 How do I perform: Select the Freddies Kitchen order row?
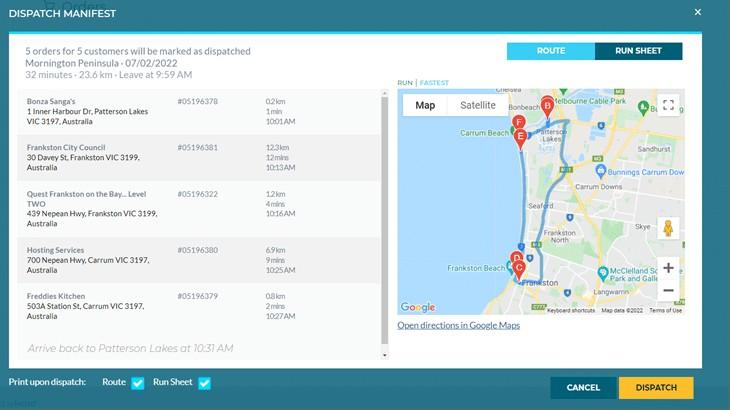pyautogui.click(x=199, y=306)
